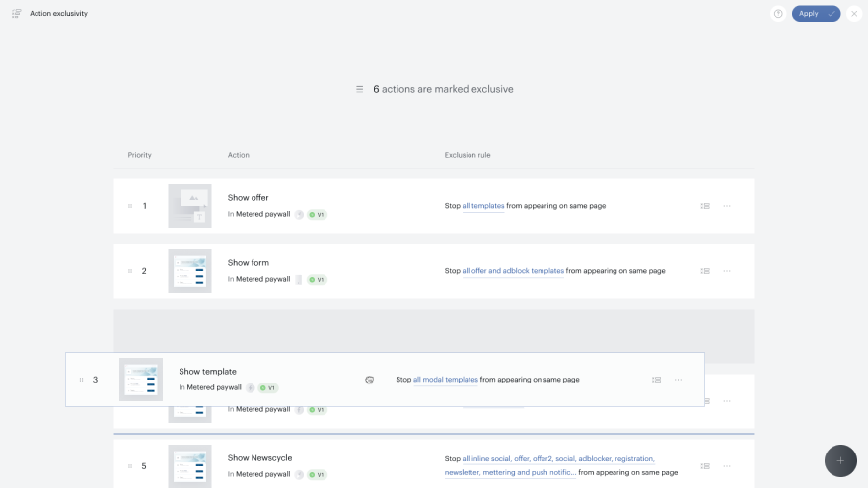The width and height of the screenshot is (868, 488).
Task: Open more options menu for Show form
Action: 727,271
